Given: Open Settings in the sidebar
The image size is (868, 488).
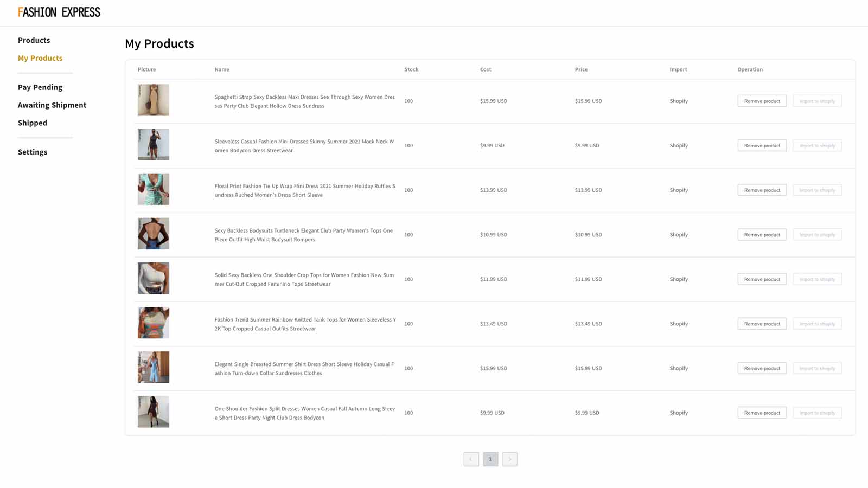Looking at the screenshot, I should click(33, 152).
